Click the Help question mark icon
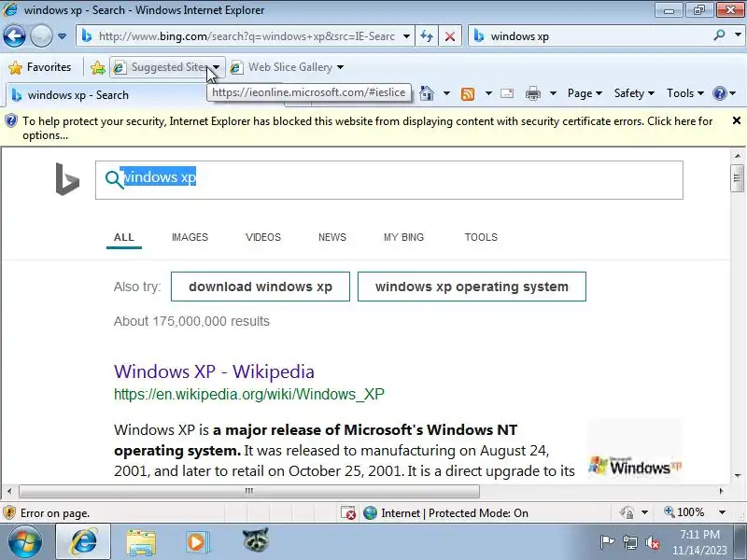 coord(719,93)
